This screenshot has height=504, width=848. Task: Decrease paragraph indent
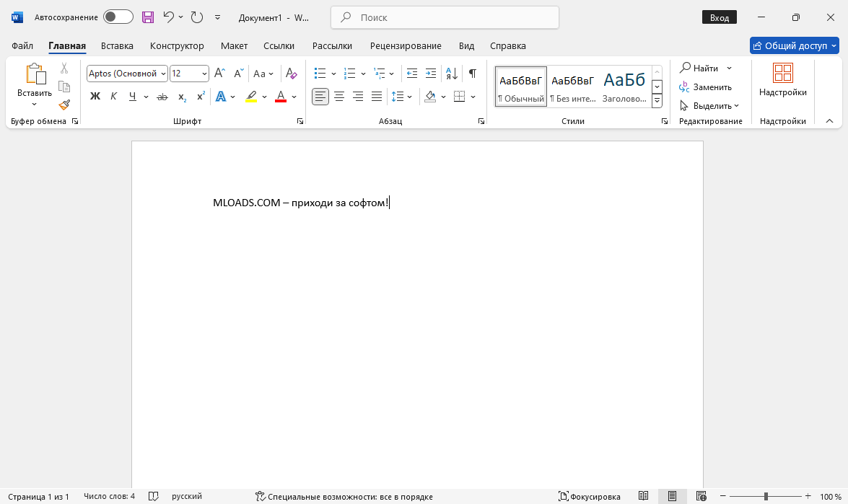pos(412,73)
